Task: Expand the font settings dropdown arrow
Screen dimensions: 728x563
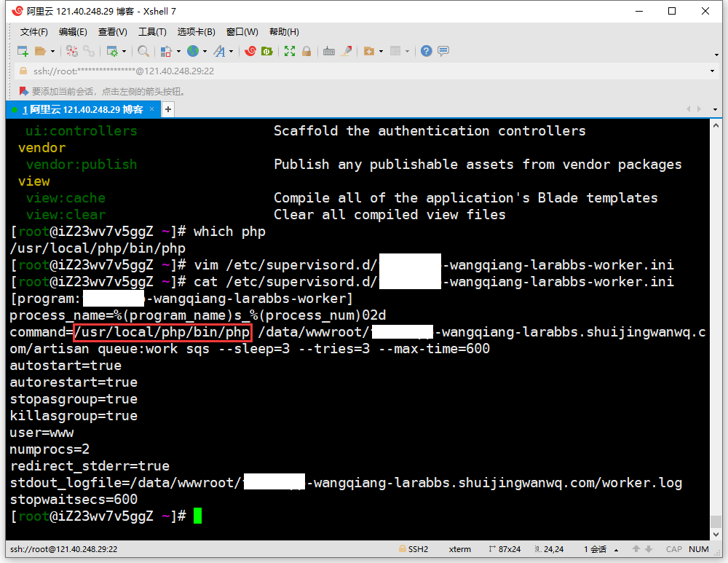Action: pyautogui.click(x=232, y=51)
